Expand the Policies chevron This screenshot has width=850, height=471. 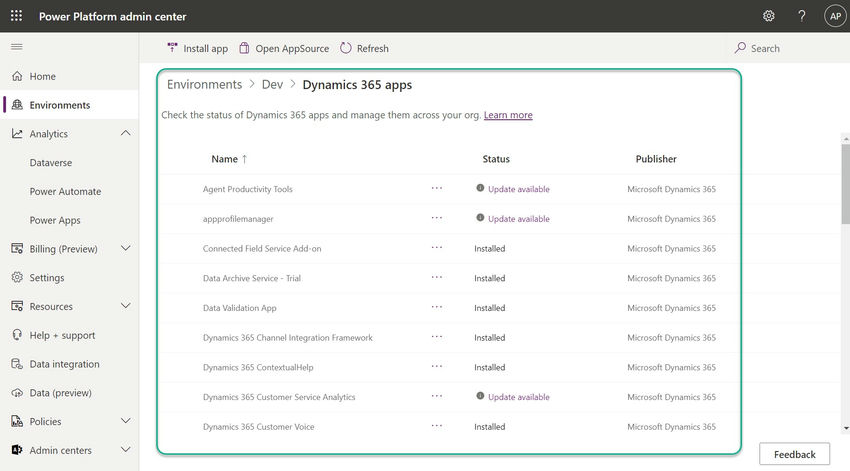(x=125, y=421)
